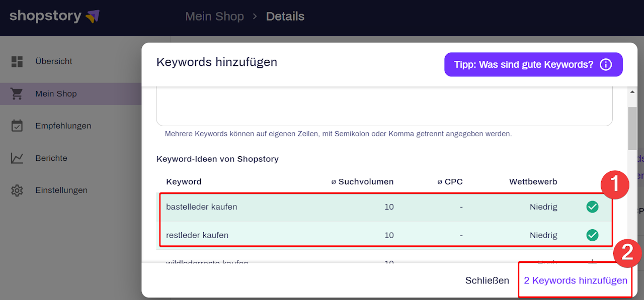Screen dimensions: 644x300
Task: Add wildlederreste kaufen with plus icon
Action: [592, 261]
